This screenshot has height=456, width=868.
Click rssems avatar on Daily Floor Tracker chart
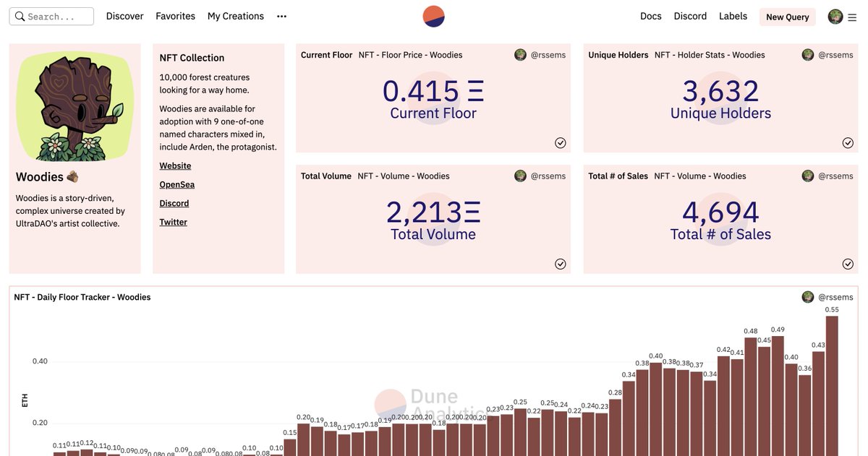click(808, 297)
